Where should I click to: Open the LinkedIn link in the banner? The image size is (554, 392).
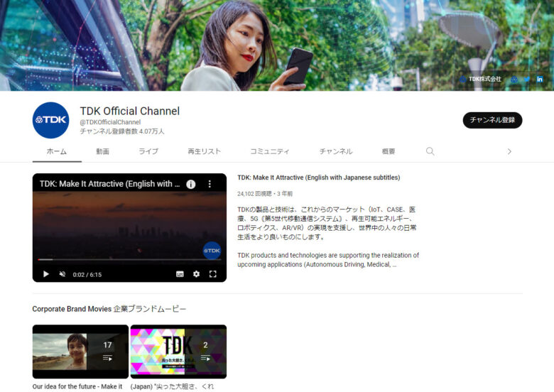[x=540, y=79]
